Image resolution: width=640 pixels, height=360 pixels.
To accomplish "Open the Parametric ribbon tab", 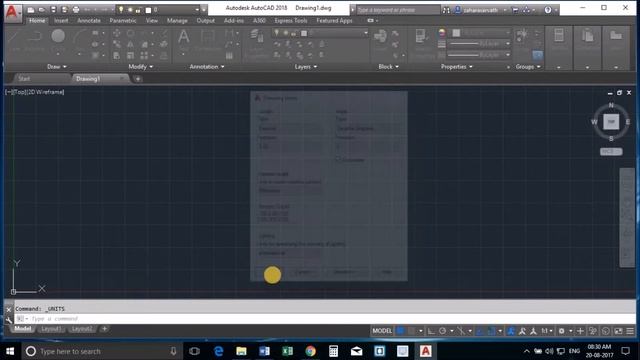I will (123, 20).
